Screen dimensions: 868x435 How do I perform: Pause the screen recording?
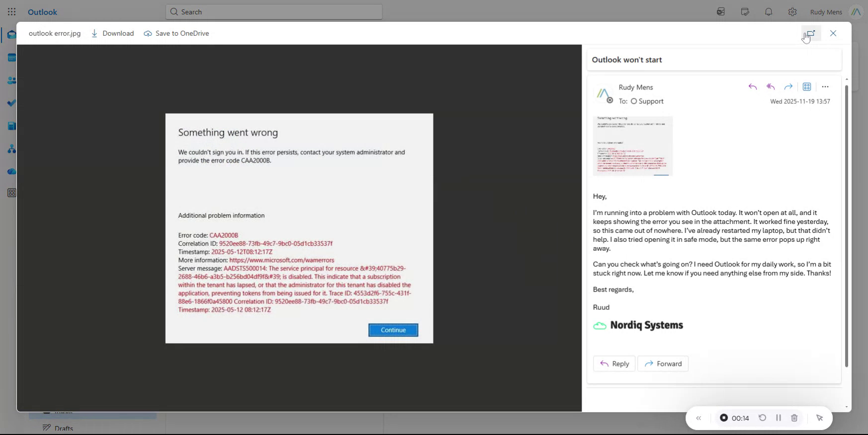[x=779, y=418]
